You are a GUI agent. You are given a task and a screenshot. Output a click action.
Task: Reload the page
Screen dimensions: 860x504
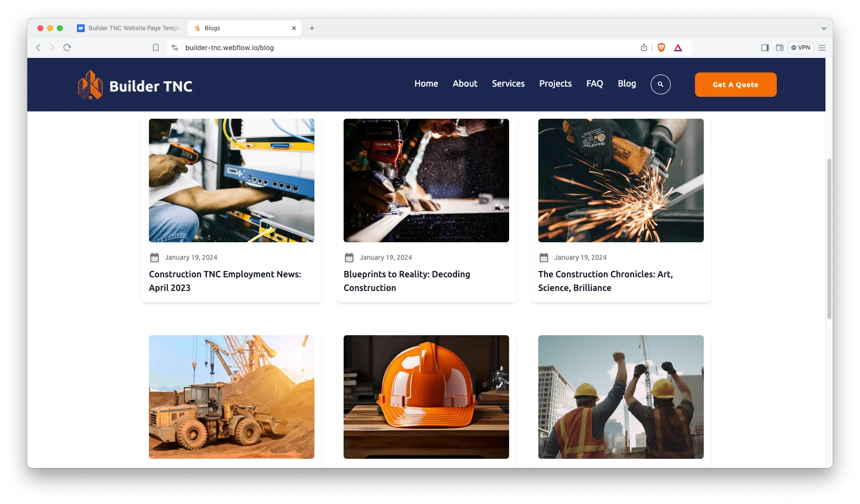point(67,48)
